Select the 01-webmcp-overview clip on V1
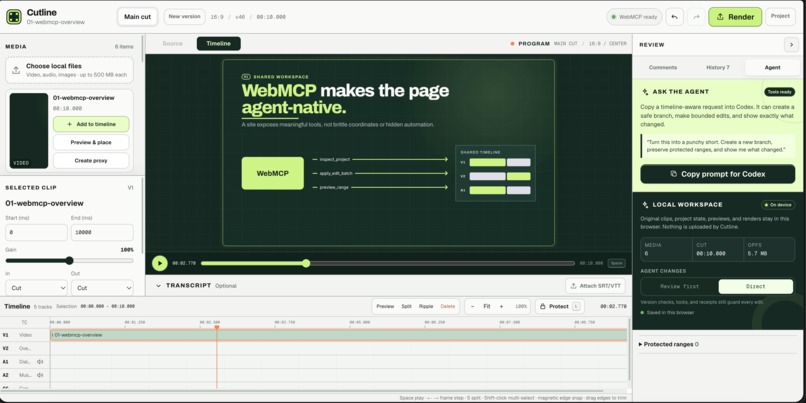 [x=339, y=335]
